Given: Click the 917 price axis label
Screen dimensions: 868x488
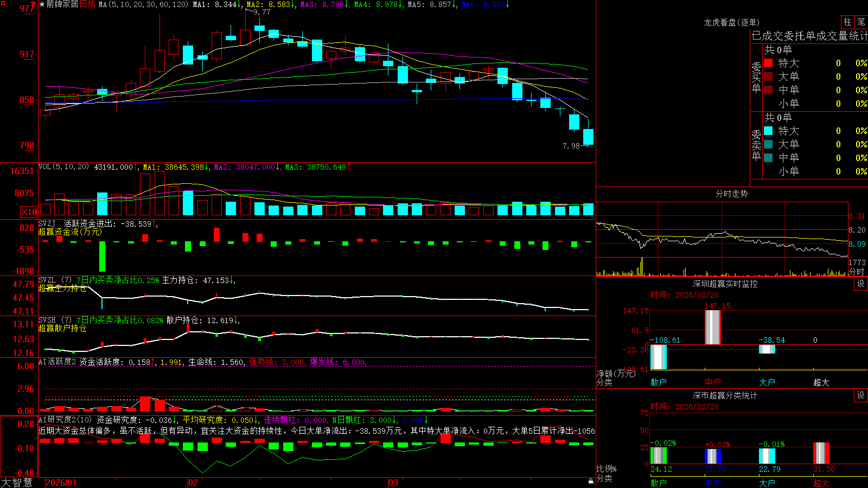Looking at the screenshot, I should coord(27,54).
